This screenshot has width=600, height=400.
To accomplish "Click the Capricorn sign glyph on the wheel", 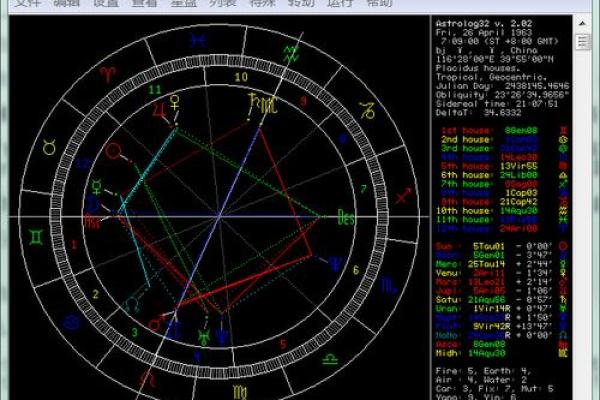I will [367, 111].
